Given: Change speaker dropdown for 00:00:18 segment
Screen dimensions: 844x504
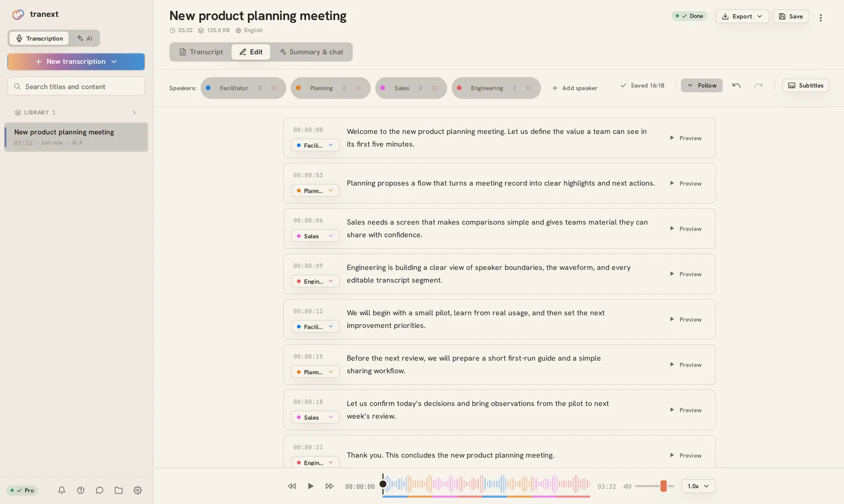Looking at the screenshot, I should click(x=315, y=418).
